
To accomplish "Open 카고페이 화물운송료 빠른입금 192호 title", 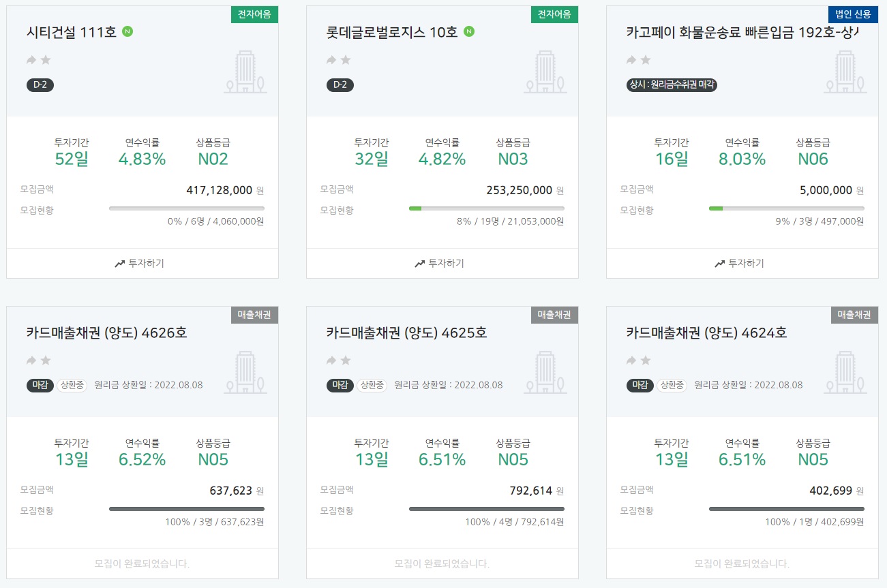I will pyautogui.click(x=742, y=32).
